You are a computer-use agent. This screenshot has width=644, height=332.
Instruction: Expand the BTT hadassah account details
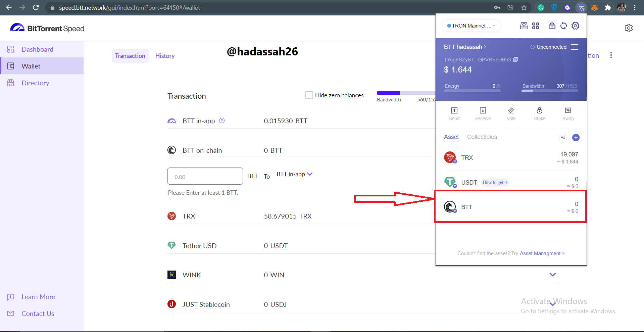pos(465,47)
